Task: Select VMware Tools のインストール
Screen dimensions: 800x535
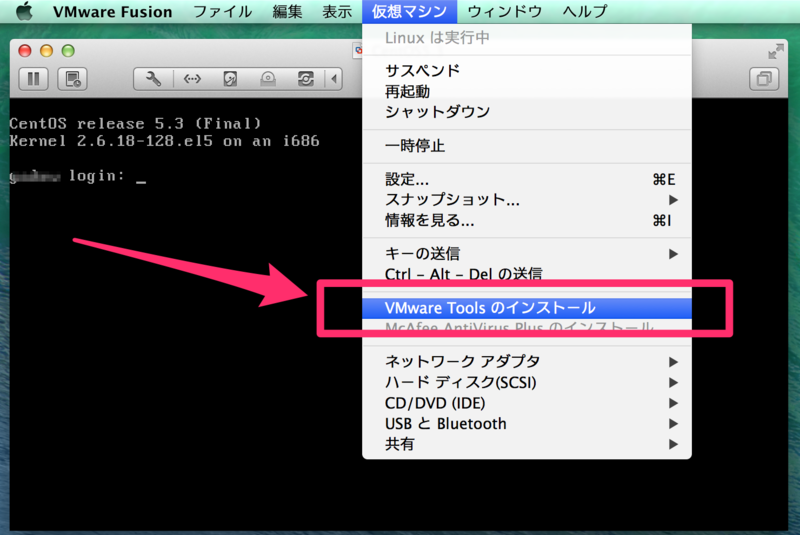Action: pos(527,308)
